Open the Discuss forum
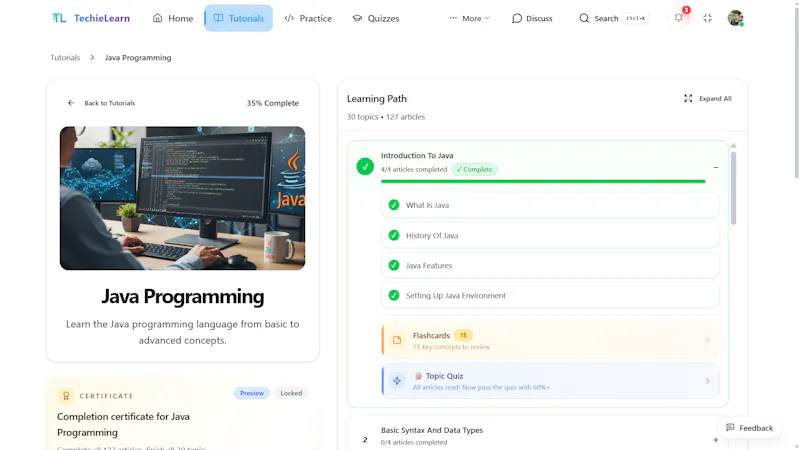The width and height of the screenshot is (800, 450). tap(532, 18)
